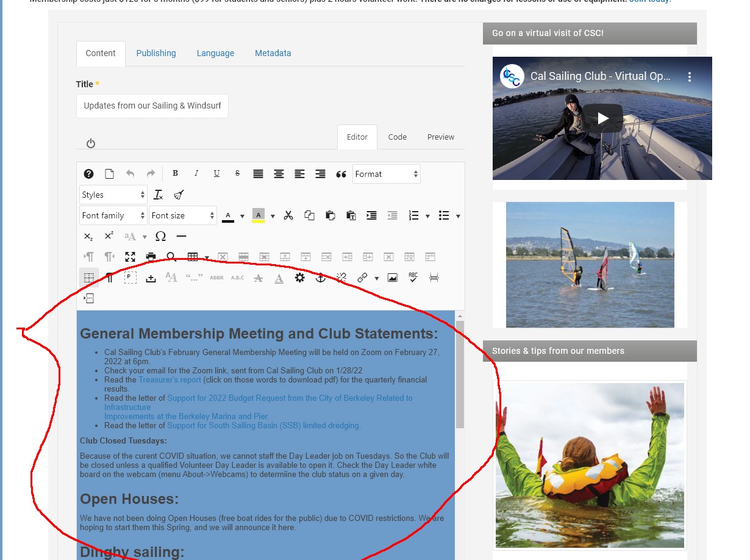Image resolution: width=750 pixels, height=560 pixels.
Task: Justify the text alignment
Action: [x=258, y=174]
